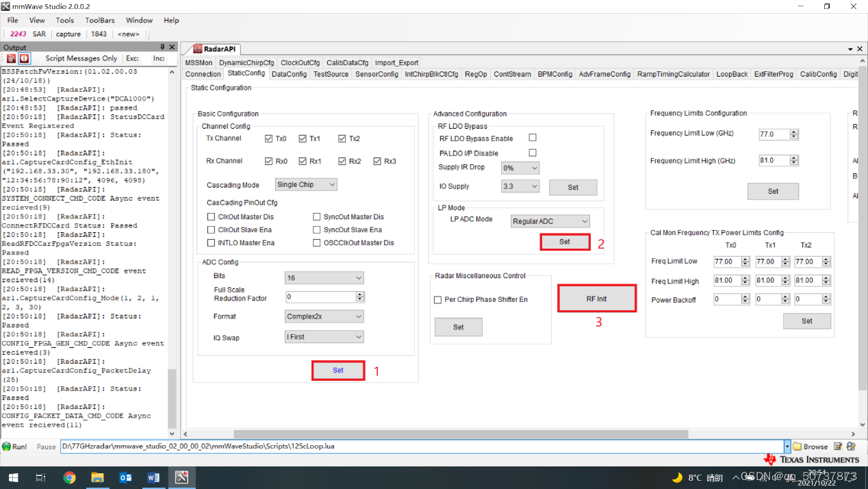868x489 pixels.
Task: Enable INTLO Master Ena checkbox
Action: (x=212, y=243)
